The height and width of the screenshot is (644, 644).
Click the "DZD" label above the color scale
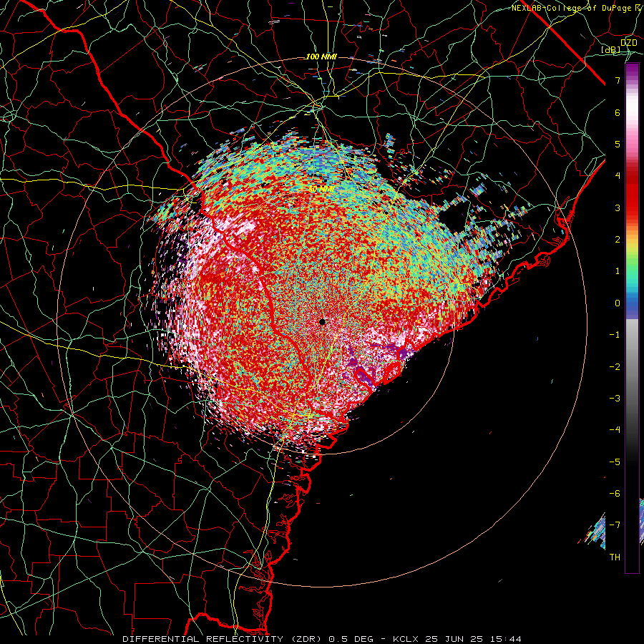coord(629,43)
